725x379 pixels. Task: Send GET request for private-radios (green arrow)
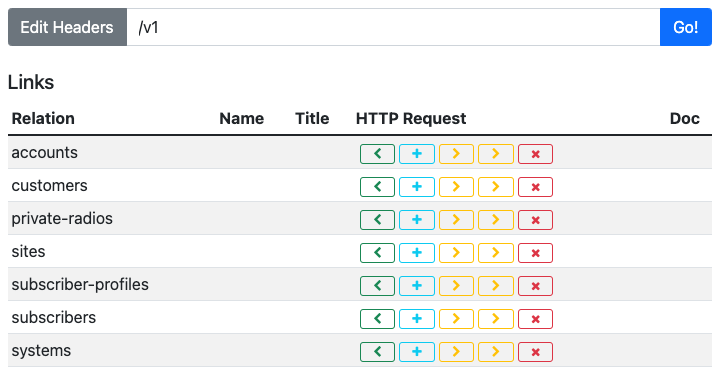coord(377,220)
